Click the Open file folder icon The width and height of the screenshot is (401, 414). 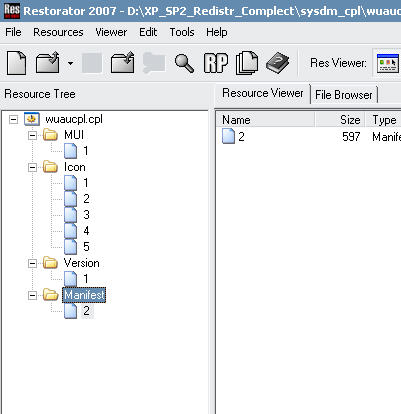pyautogui.click(x=47, y=63)
